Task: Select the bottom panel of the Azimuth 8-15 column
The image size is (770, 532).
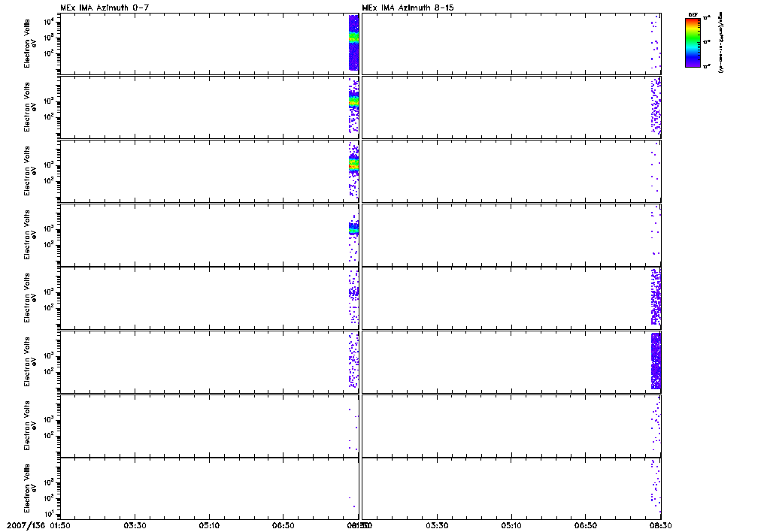Action: coord(511,489)
